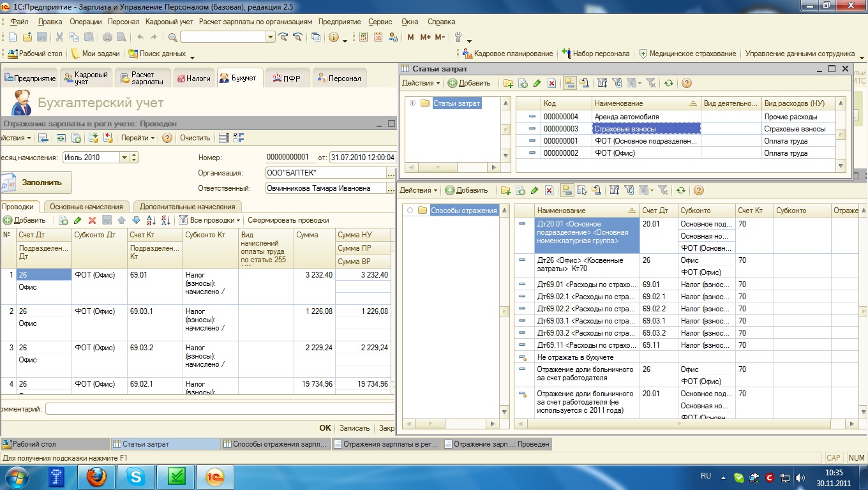Click the calendar icon in main toolbar
Screen dimensions: 868x490
(378, 38)
